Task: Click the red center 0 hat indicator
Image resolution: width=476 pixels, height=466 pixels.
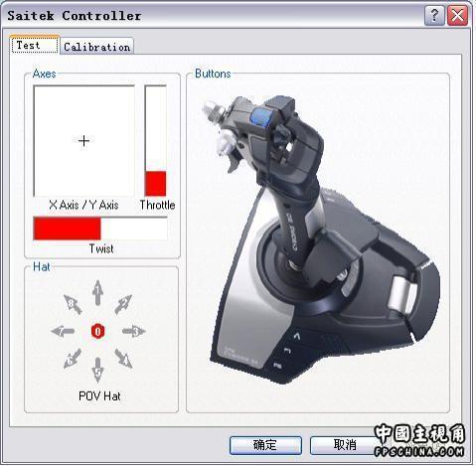Action: click(97, 331)
